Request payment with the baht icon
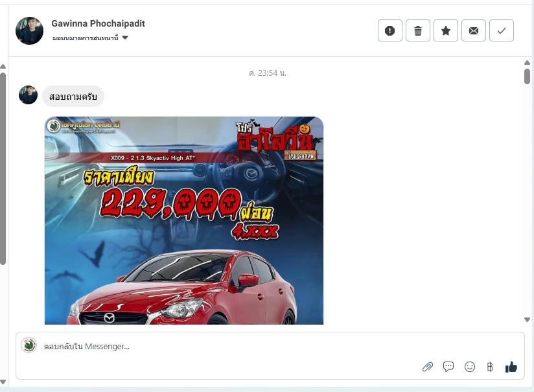534x392 pixels. click(x=490, y=367)
